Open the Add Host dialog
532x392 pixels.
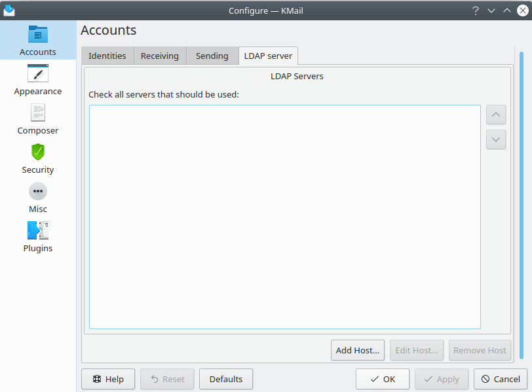click(357, 350)
